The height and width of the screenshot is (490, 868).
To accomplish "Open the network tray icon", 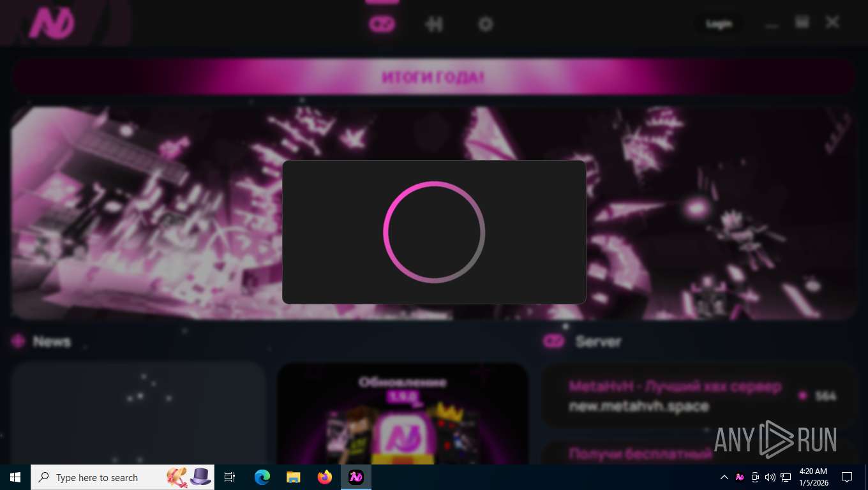I will [x=786, y=477].
